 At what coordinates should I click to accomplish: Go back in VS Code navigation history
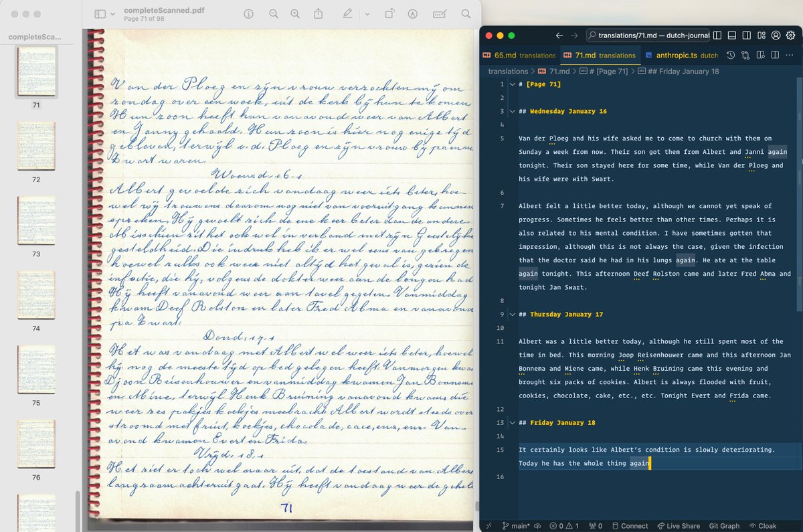point(559,35)
